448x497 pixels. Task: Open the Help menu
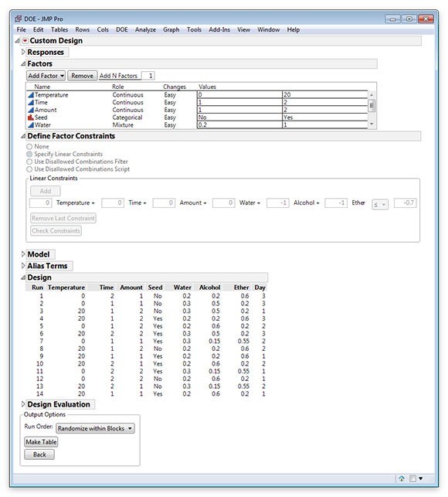[294, 30]
